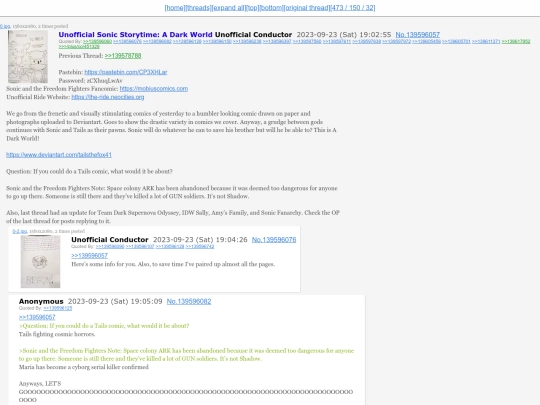Viewport: 540px width, 405px height.
Task: Click greentext ">Question: If you could do a Tails comic"
Action: click(x=104, y=325)
